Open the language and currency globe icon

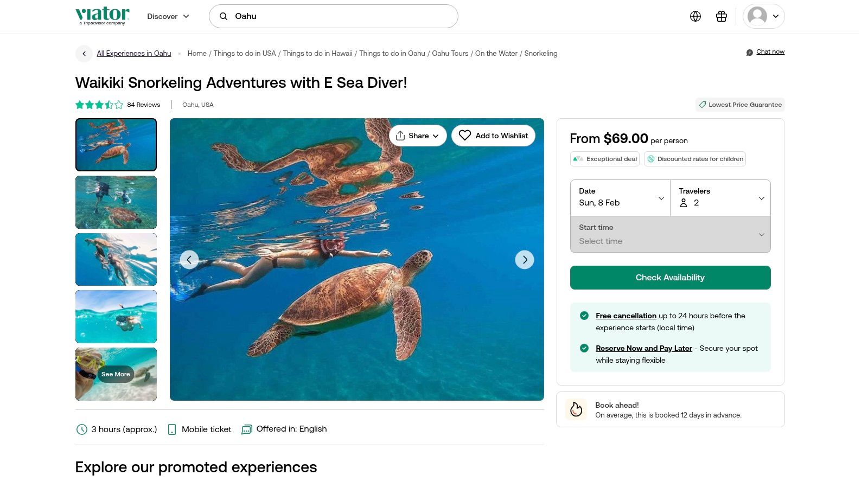tap(695, 16)
